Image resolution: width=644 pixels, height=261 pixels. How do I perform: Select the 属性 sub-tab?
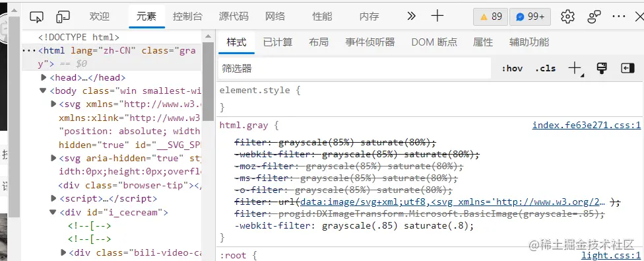[482, 42]
